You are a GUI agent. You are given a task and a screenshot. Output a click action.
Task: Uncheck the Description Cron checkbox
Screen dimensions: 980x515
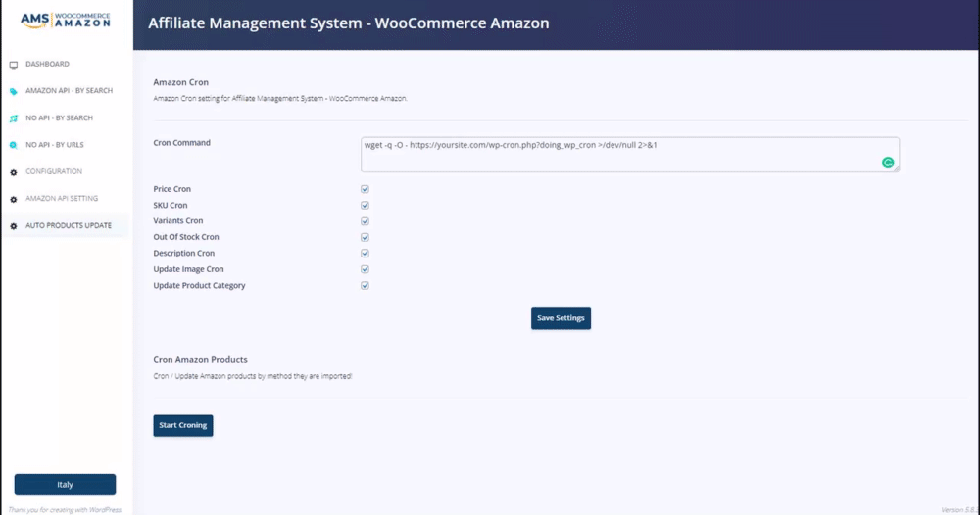[x=365, y=254]
